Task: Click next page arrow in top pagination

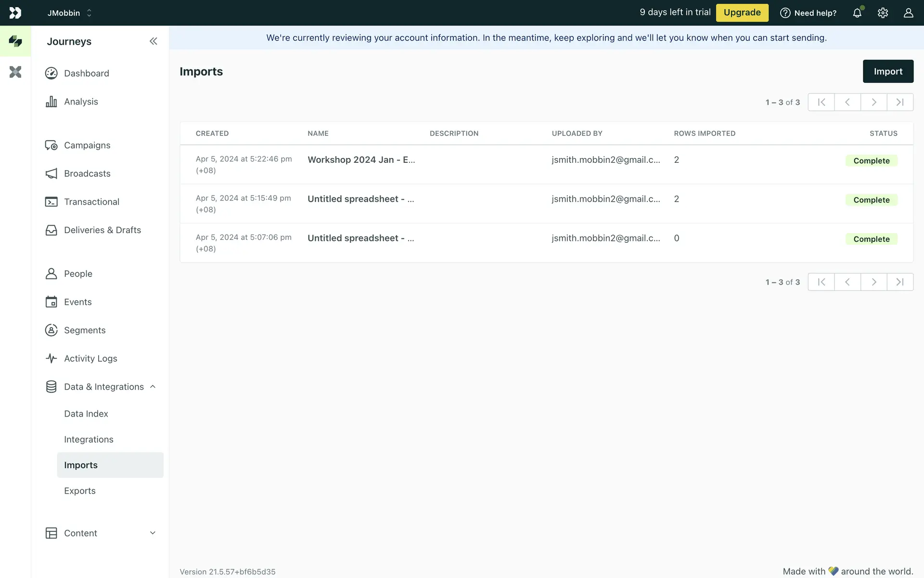Action: coord(874,102)
